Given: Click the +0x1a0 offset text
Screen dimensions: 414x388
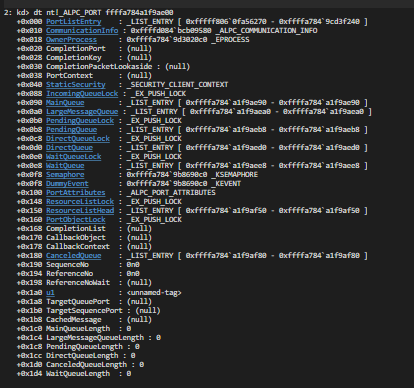Looking at the screenshot, I should pos(29,293).
